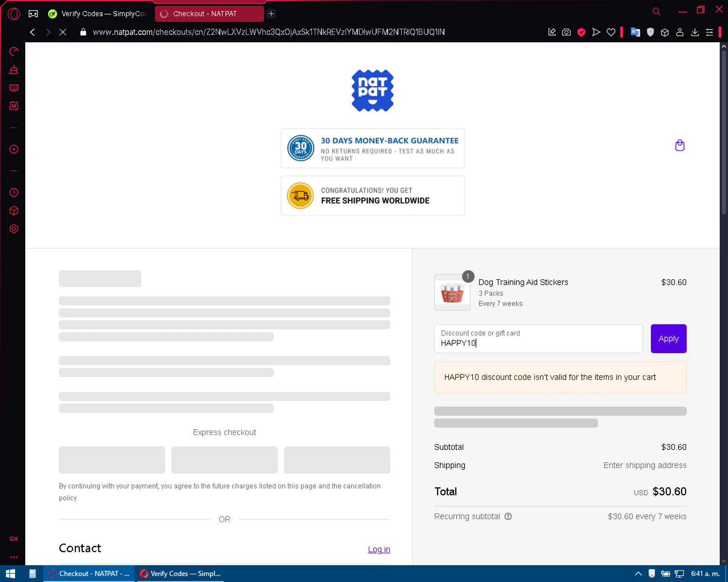
Task: Open GX Control in the sidebar
Action: click(x=14, y=51)
